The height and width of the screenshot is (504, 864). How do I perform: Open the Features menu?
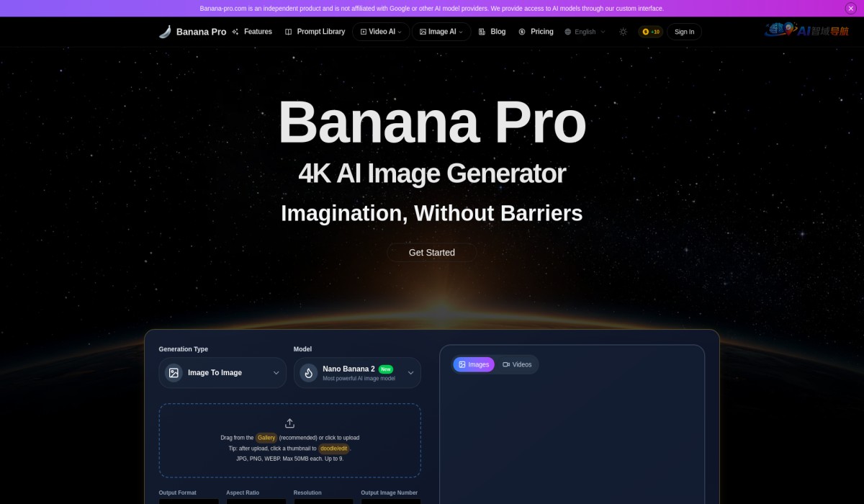(x=253, y=31)
